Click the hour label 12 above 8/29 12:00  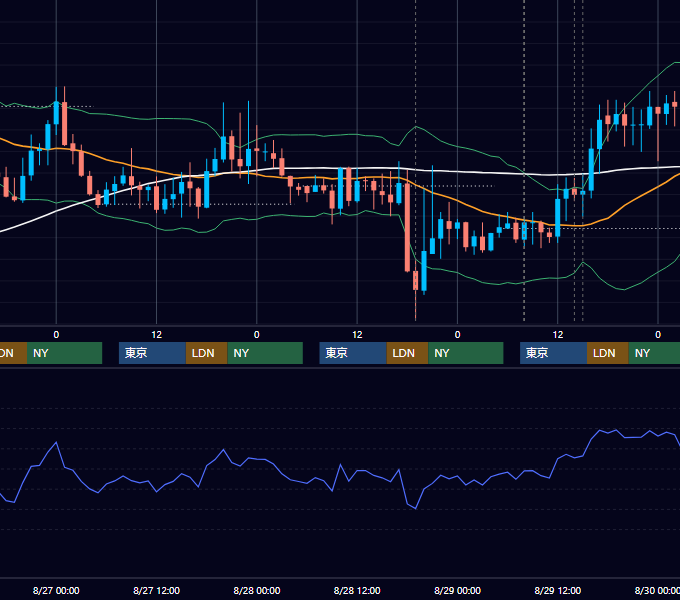tap(558, 335)
